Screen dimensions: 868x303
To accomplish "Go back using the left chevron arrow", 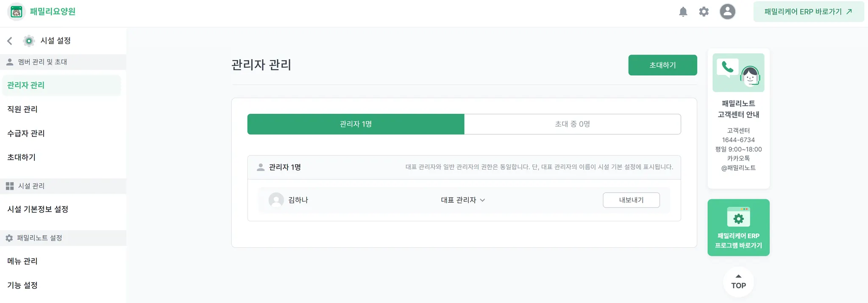I will pyautogui.click(x=10, y=41).
